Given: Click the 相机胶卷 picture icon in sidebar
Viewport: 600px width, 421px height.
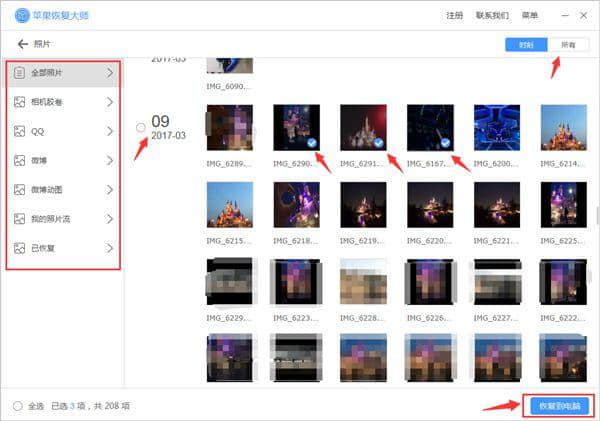Looking at the screenshot, I should pyautogui.click(x=19, y=102).
